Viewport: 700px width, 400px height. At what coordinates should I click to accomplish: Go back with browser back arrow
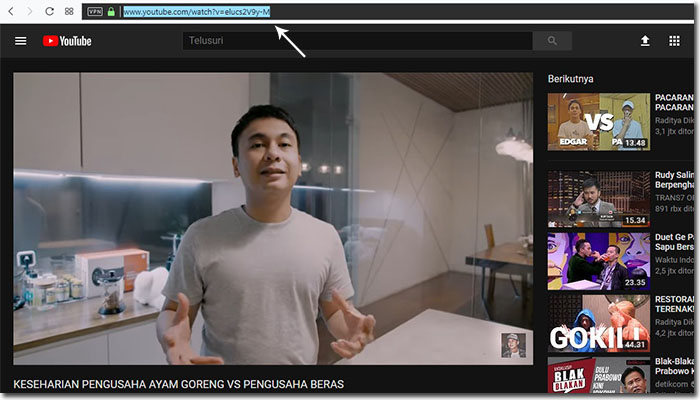click(11, 12)
